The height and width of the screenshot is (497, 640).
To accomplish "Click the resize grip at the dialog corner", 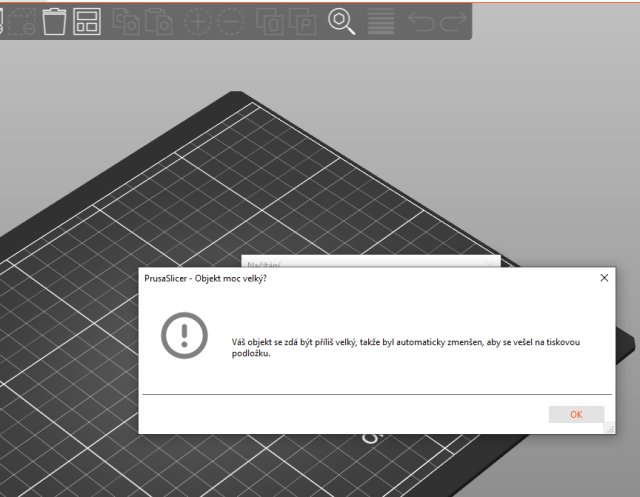I will coord(610,429).
